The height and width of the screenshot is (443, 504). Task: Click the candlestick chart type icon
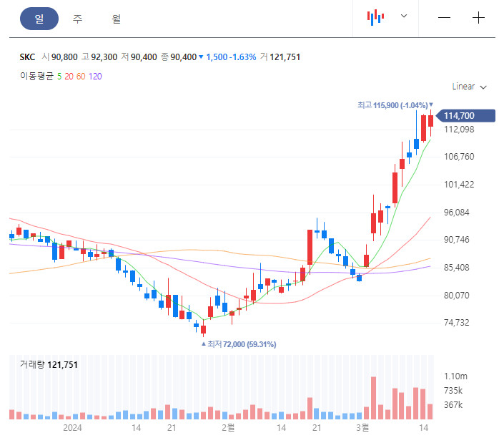point(375,18)
